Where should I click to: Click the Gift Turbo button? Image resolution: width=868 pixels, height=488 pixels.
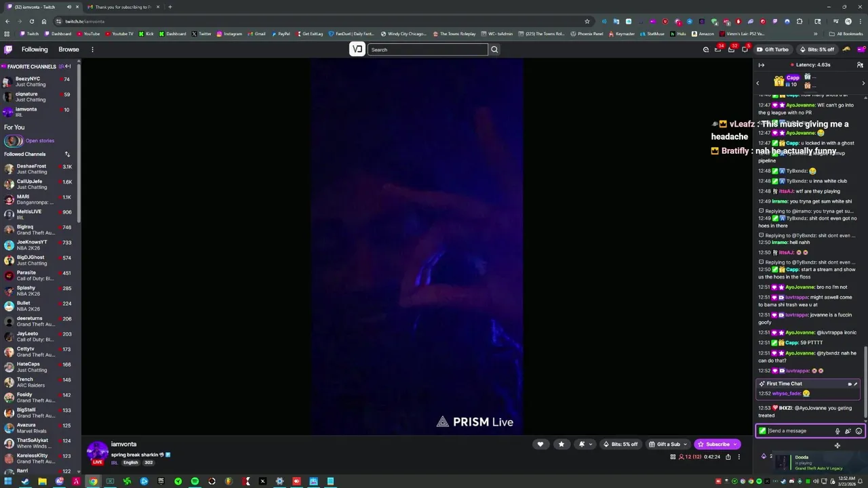pos(772,49)
